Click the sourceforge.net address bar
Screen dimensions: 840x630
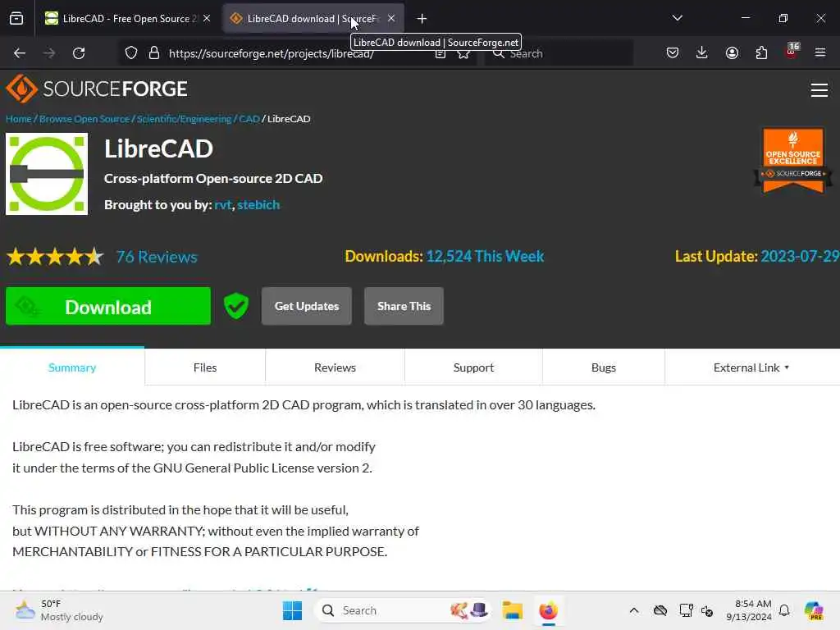[x=271, y=53]
